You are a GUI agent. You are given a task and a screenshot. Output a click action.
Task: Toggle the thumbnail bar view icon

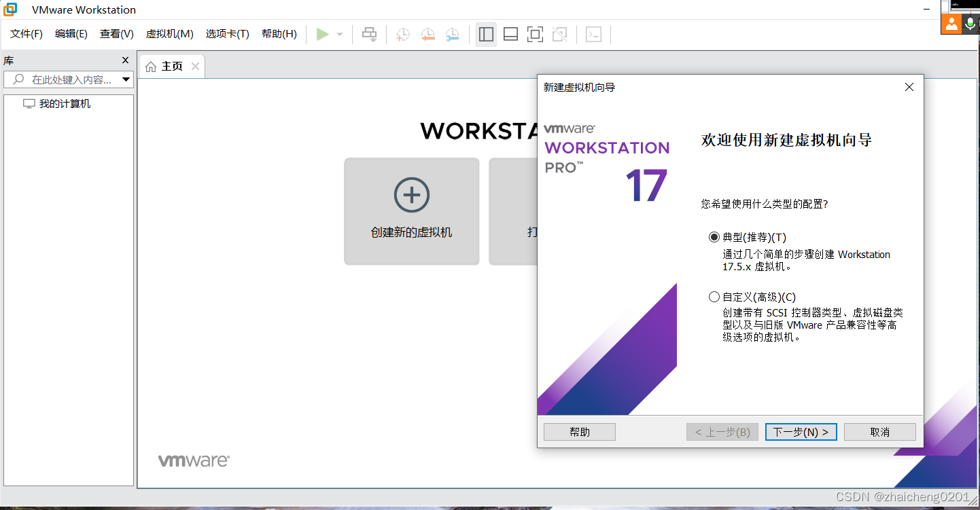click(x=510, y=34)
